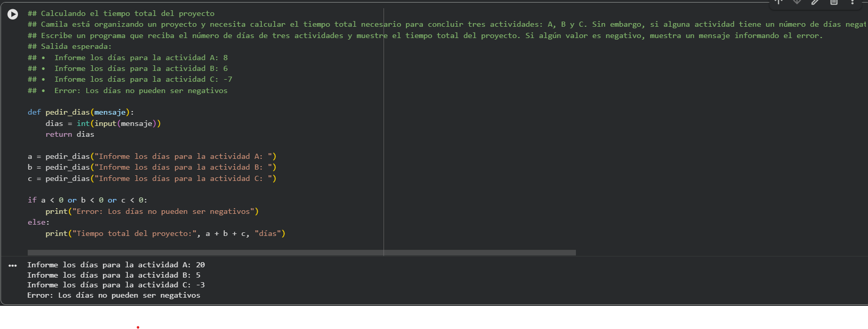Screen dimensions: 868x329
Task: Place cursor on the 'else:' line
Action: (x=38, y=222)
